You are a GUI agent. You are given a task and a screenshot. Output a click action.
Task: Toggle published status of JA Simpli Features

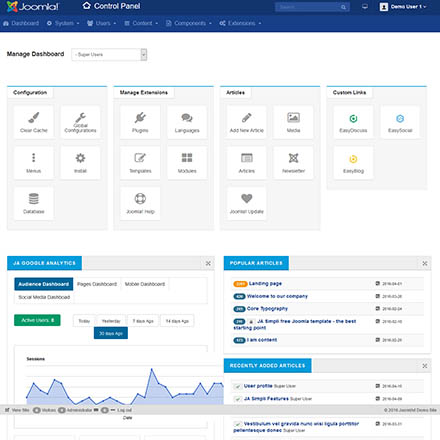[237, 399]
